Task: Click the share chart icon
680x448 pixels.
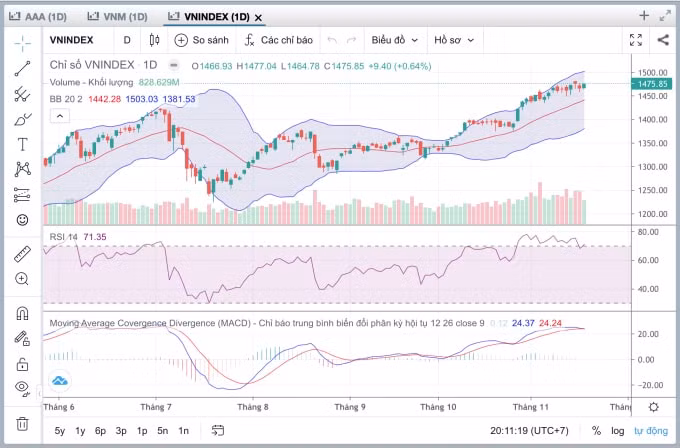Action: tap(663, 40)
